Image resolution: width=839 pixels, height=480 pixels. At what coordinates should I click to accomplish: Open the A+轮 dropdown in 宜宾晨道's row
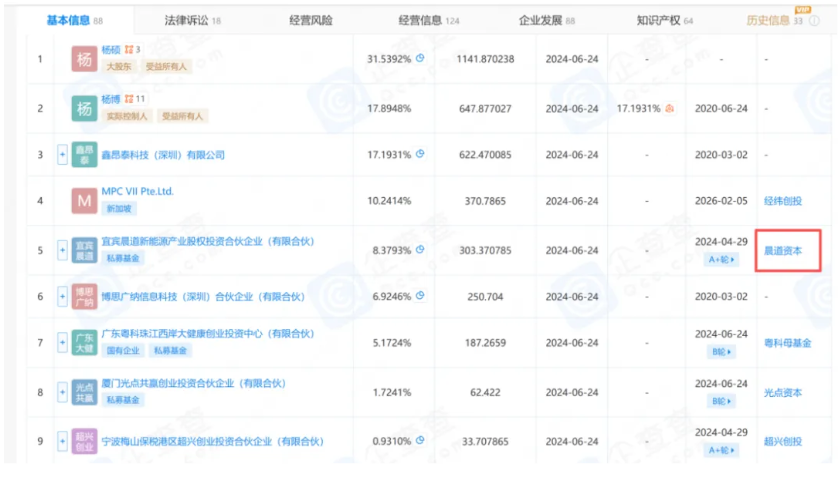(719, 259)
